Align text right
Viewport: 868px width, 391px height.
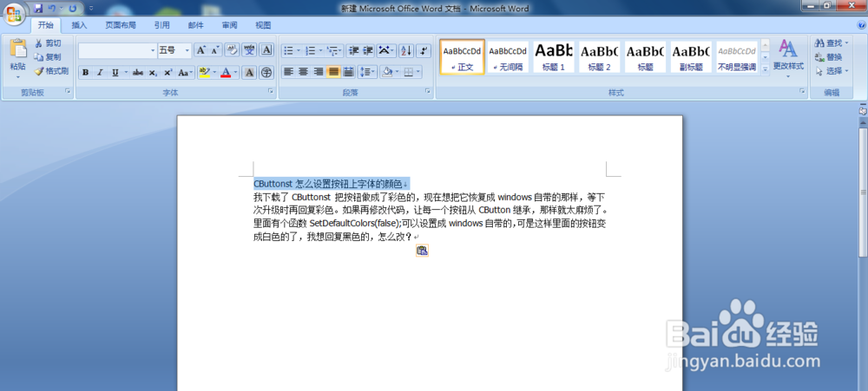coord(319,71)
